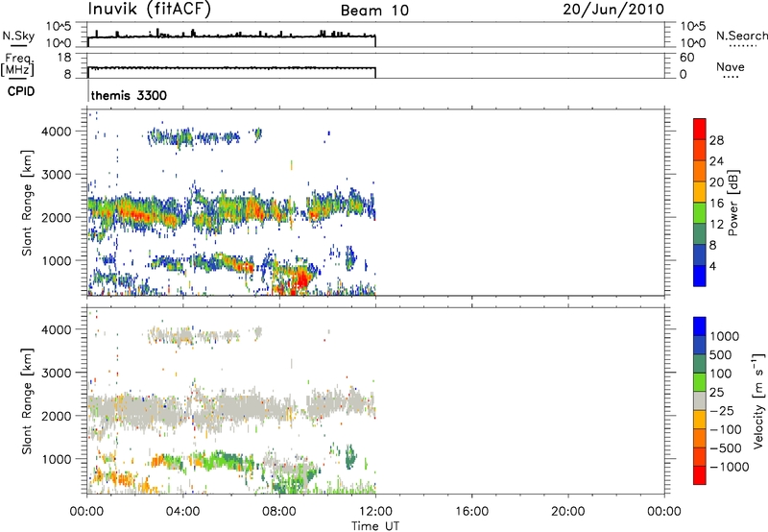
Task: Click the '4' label on Power colorbar
Action: tap(713, 266)
